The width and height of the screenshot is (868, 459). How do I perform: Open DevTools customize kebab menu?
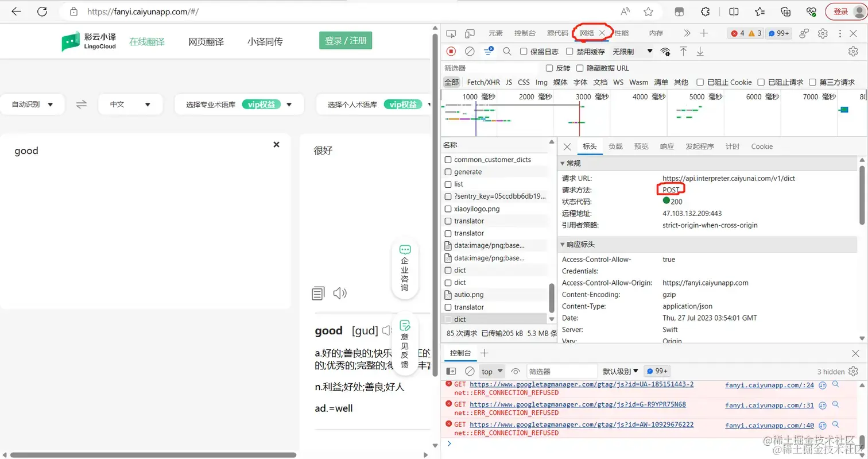(840, 33)
